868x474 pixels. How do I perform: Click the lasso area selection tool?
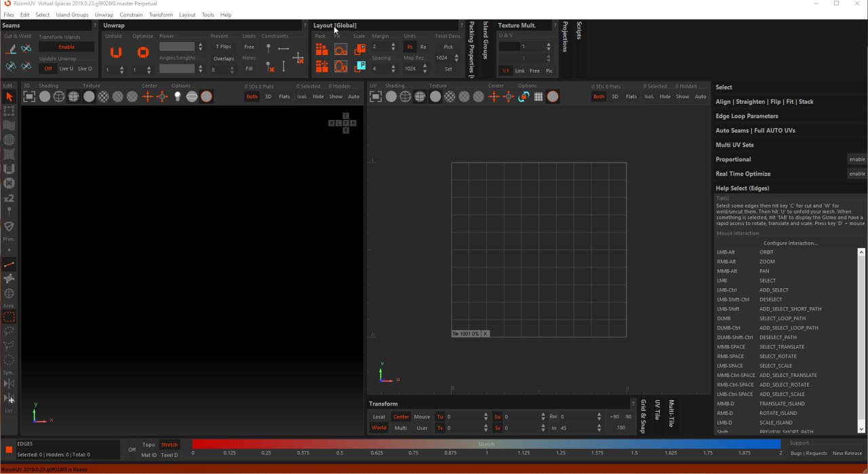point(9,331)
